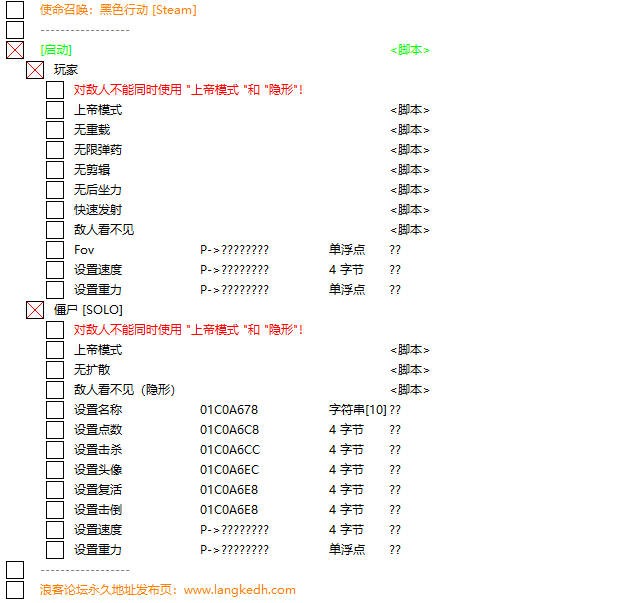Select the Fov entry label
The height and width of the screenshot is (603, 629).
(84, 250)
